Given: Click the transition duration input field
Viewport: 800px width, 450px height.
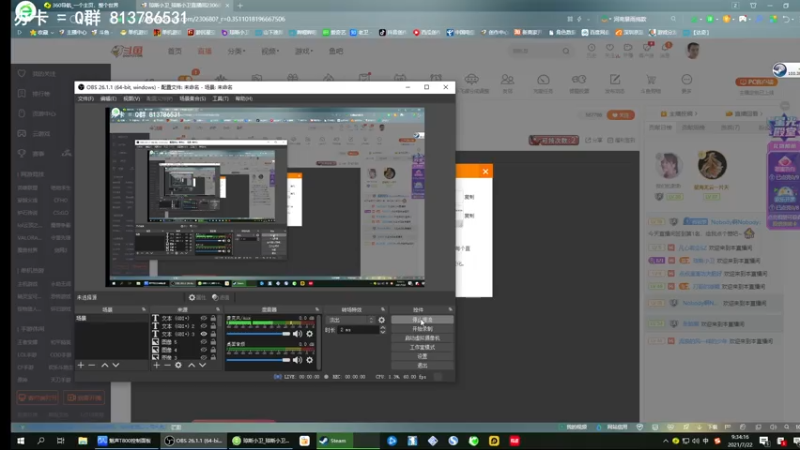Looking at the screenshot, I should click(358, 330).
